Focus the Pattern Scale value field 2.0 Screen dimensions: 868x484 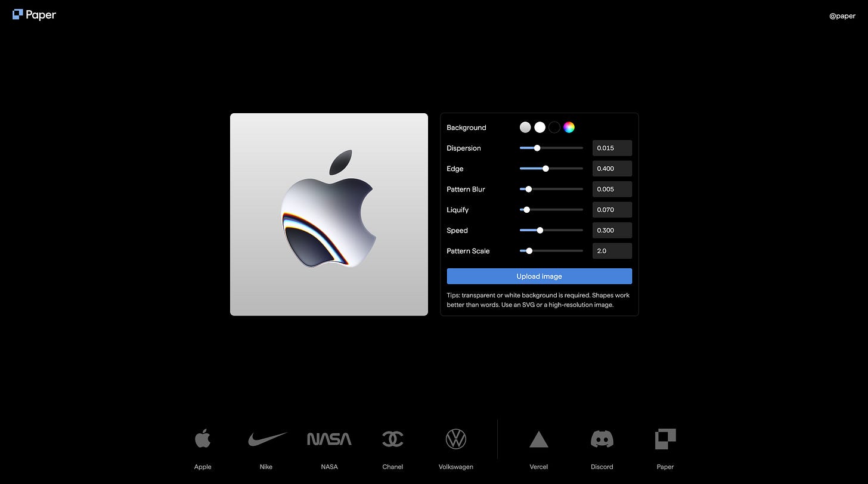pyautogui.click(x=612, y=251)
